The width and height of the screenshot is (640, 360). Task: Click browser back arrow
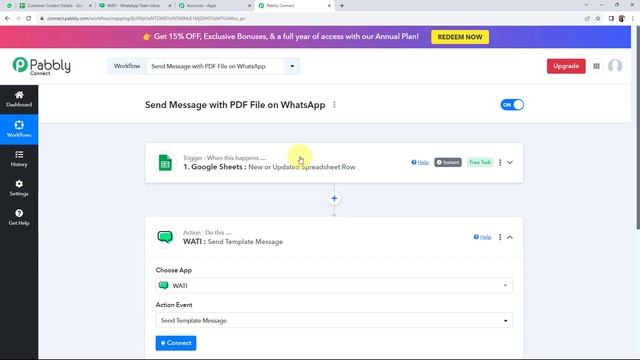pyautogui.click(x=7, y=18)
